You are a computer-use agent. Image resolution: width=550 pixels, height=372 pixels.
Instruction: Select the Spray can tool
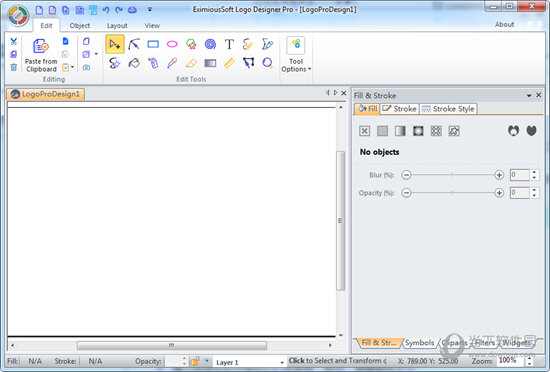pyautogui.click(x=153, y=63)
